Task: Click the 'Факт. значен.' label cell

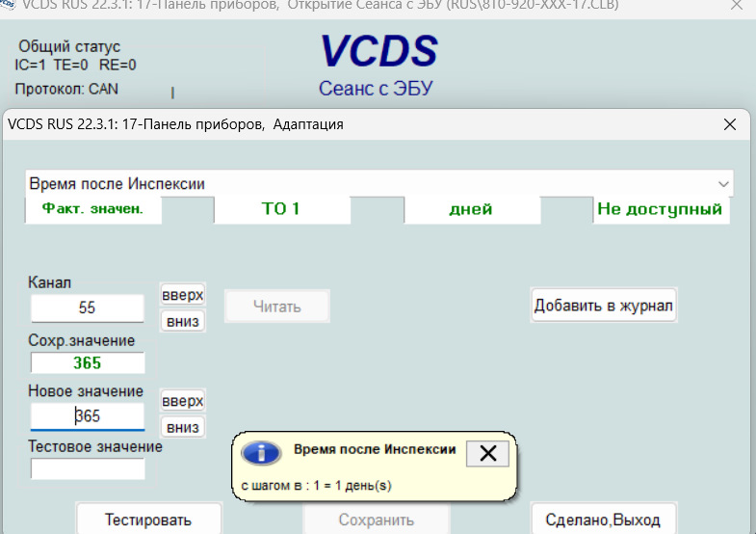Action: coord(93,209)
